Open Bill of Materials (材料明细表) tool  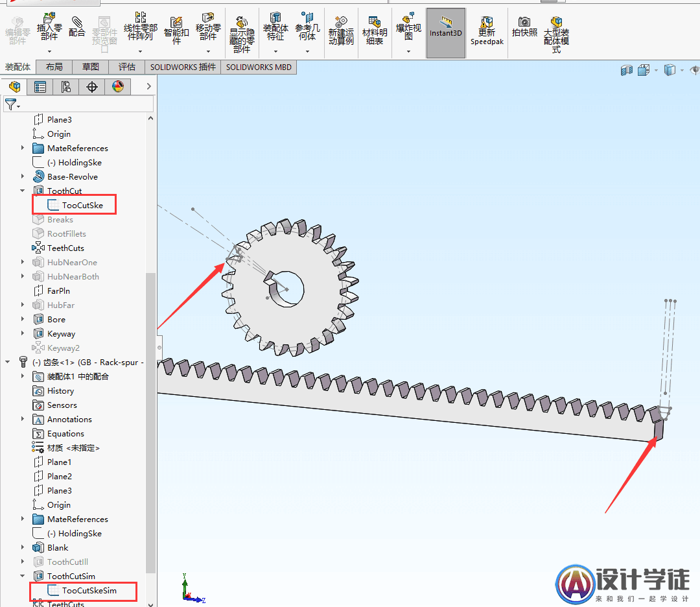375,30
